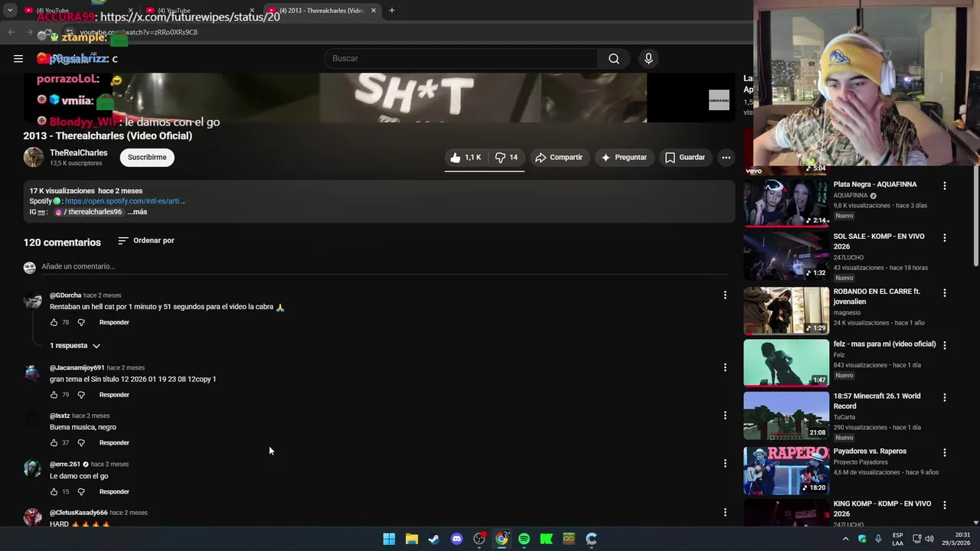Open TheRealCharles channel name link

coord(78,153)
